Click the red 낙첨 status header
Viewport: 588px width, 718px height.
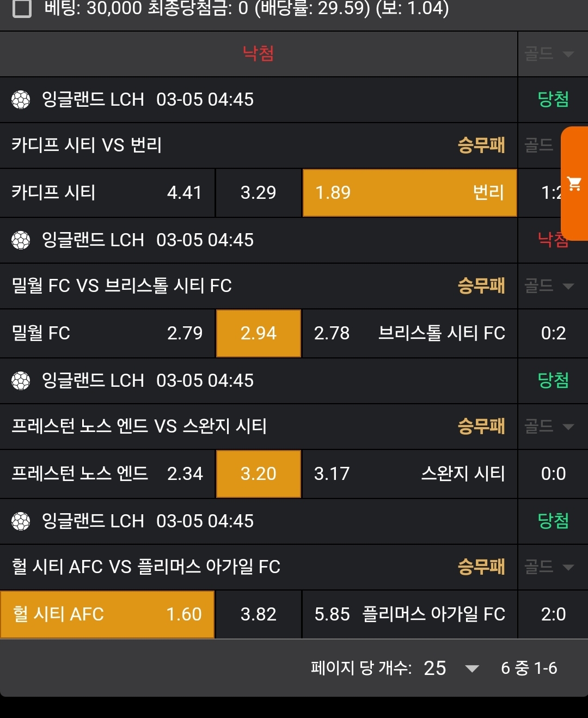258,54
